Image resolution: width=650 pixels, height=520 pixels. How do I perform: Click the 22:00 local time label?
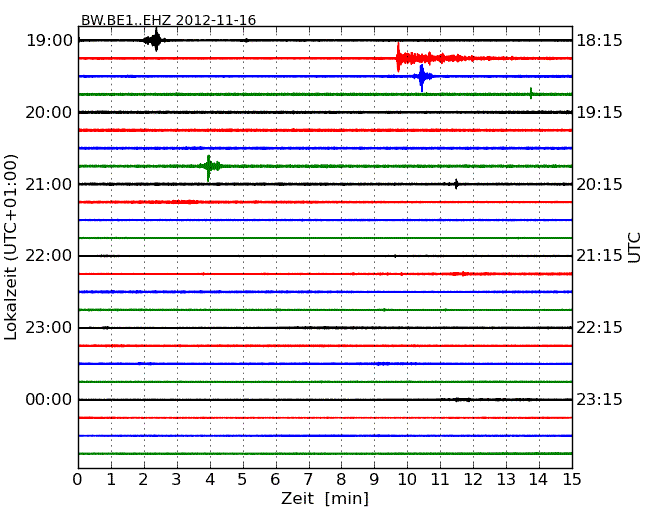click(x=49, y=256)
